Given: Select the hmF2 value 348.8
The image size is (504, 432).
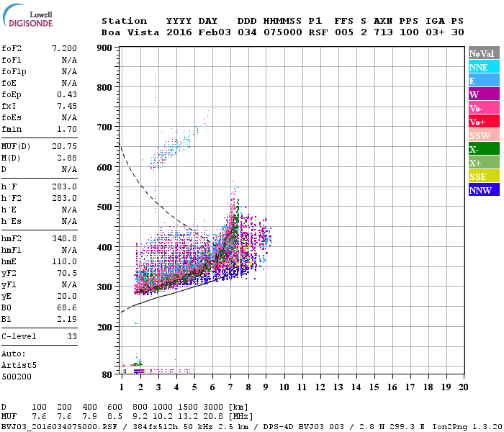Looking at the screenshot, I should coord(64,238).
